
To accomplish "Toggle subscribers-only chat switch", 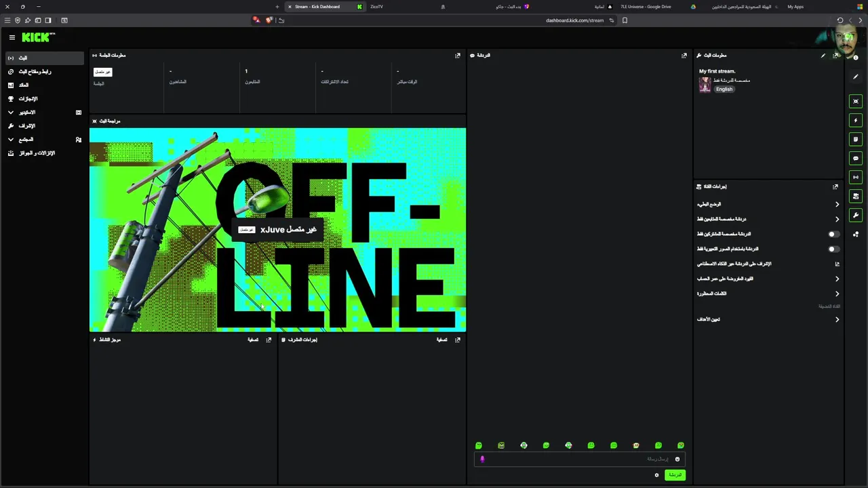I will pyautogui.click(x=833, y=234).
